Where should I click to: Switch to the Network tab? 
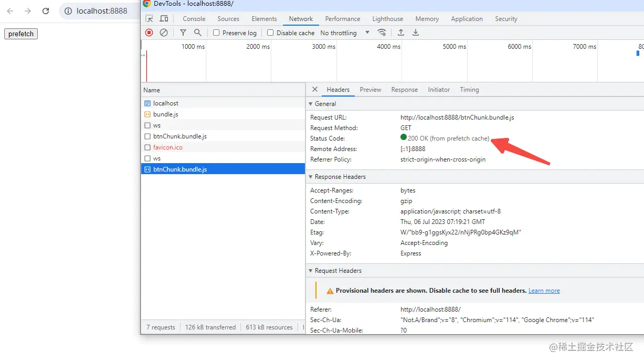click(x=301, y=19)
